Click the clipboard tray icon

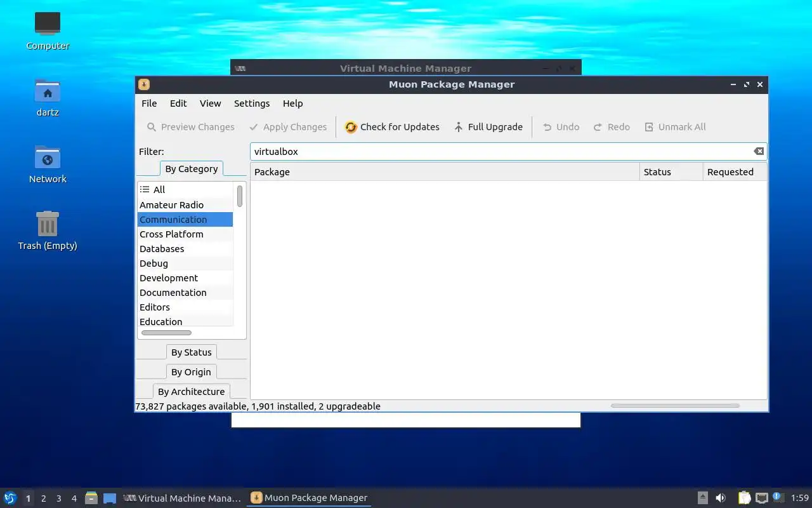(744, 498)
